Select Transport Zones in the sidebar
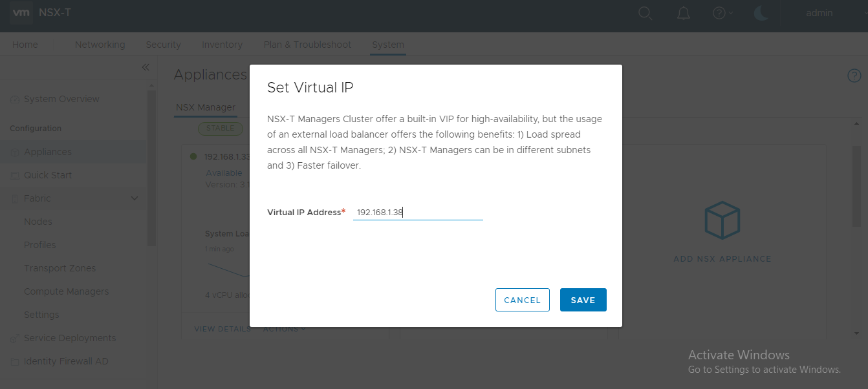Image resolution: width=868 pixels, height=389 pixels. click(60, 268)
